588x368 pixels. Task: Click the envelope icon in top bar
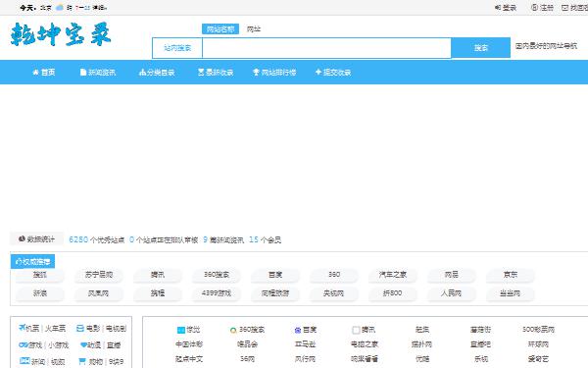coord(564,8)
